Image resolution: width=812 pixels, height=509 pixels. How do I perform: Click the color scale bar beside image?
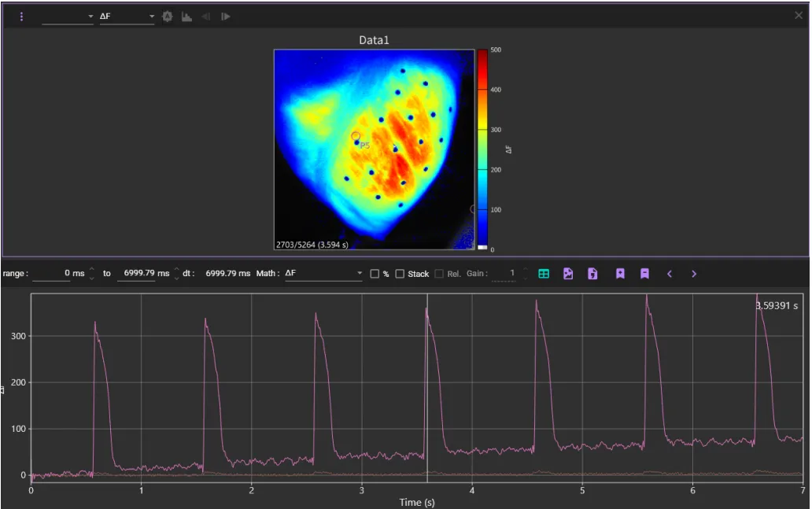(482, 149)
